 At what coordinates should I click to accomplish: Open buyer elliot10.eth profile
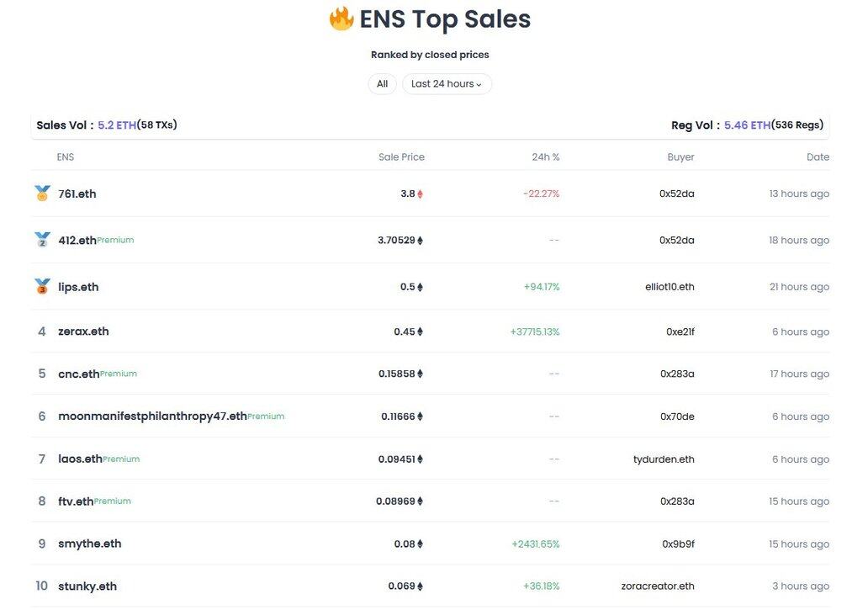[670, 287]
